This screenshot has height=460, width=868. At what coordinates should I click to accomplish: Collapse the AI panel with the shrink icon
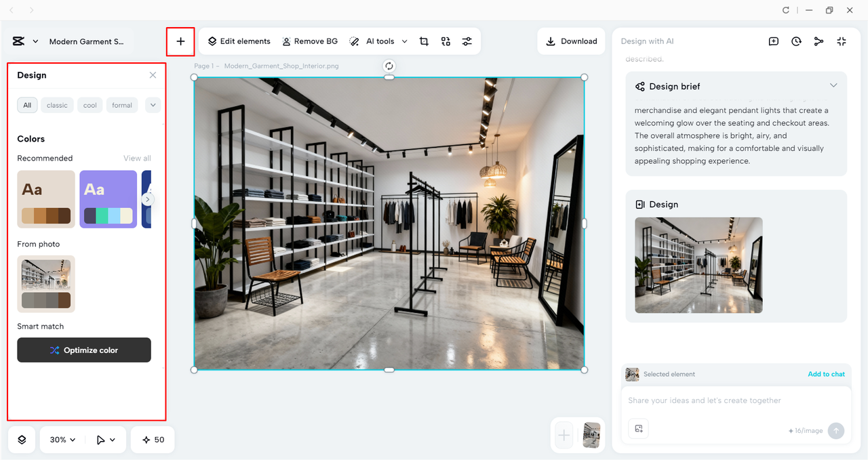841,41
